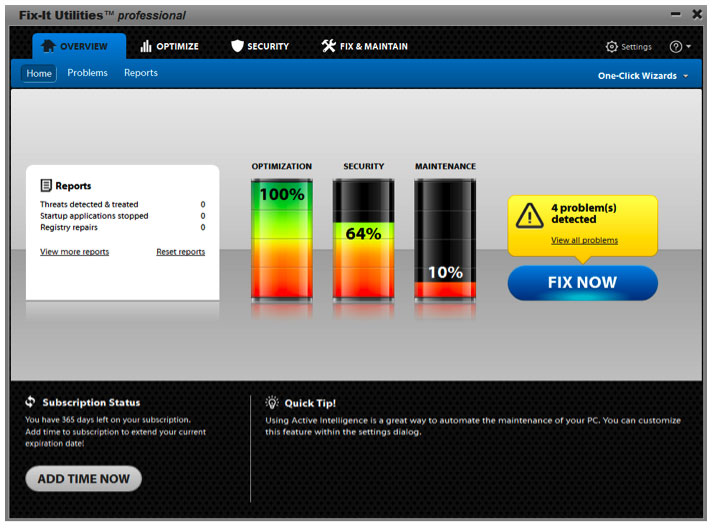Viewport: 716px width, 529px height.
Task: Click the Overview home icon
Action: click(x=48, y=46)
